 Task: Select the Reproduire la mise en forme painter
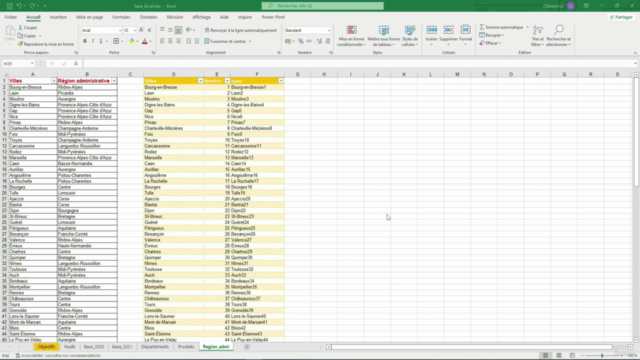46,44
